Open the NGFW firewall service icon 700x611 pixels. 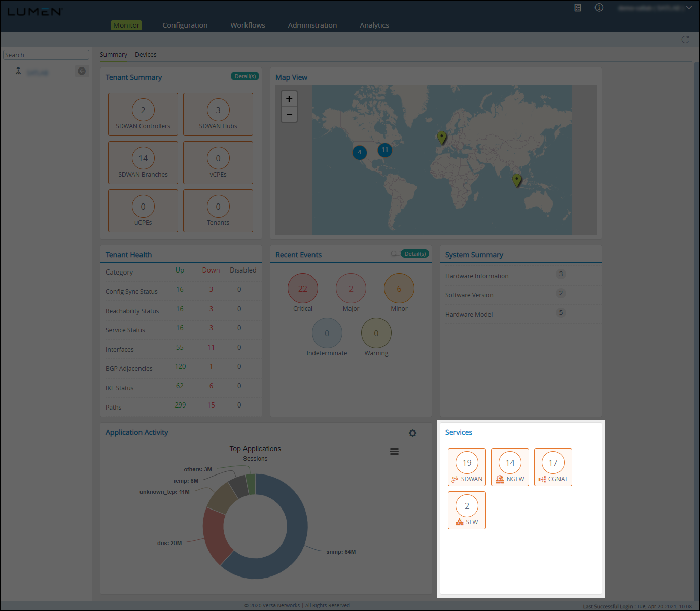(x=510, y=467)
